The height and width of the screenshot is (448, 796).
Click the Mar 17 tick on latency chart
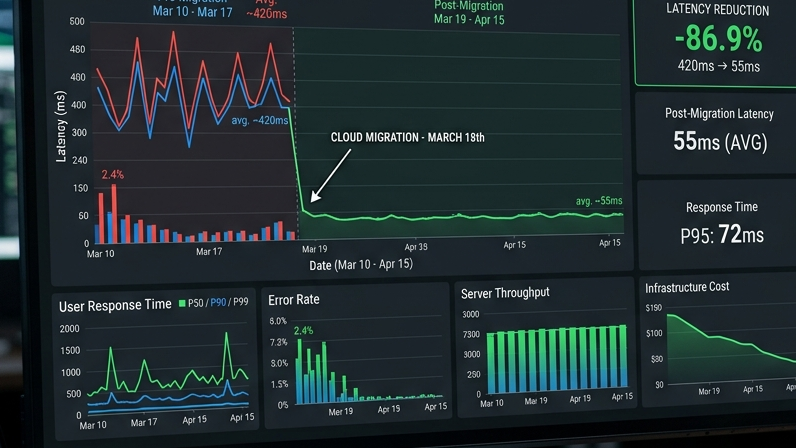coord(209,251)
